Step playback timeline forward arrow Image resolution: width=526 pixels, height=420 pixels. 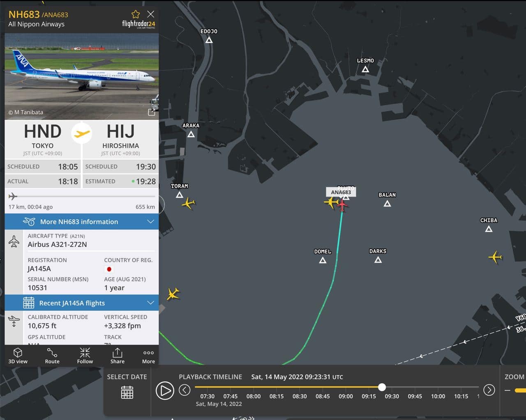[489, 390]
